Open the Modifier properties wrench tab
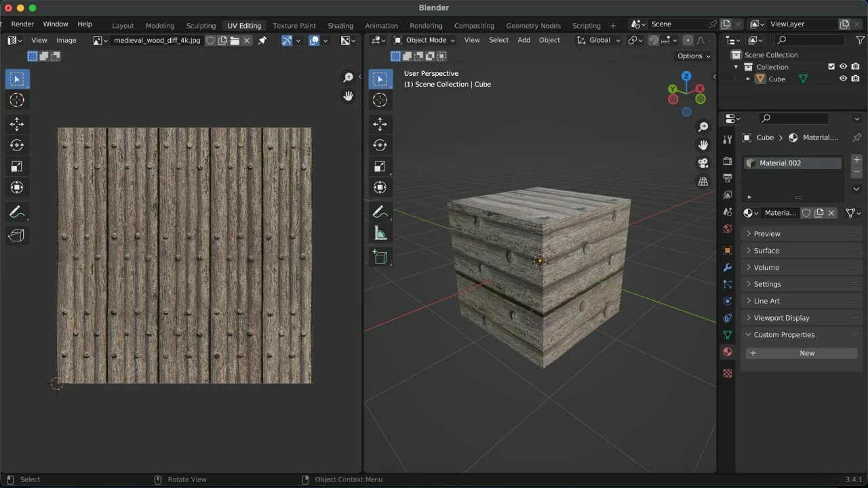Viewport: 868px width, 488px height. coord(728,267)
